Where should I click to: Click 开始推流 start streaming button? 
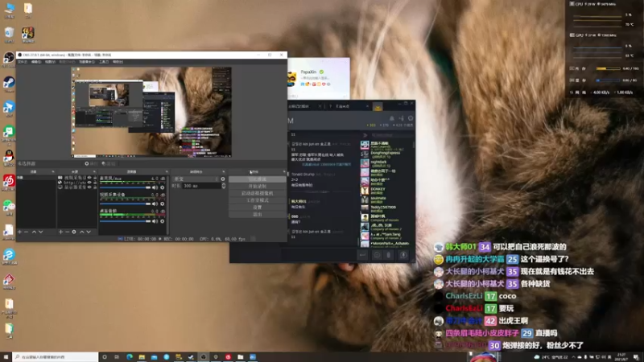pyautogui.click(x=257, y=179)
